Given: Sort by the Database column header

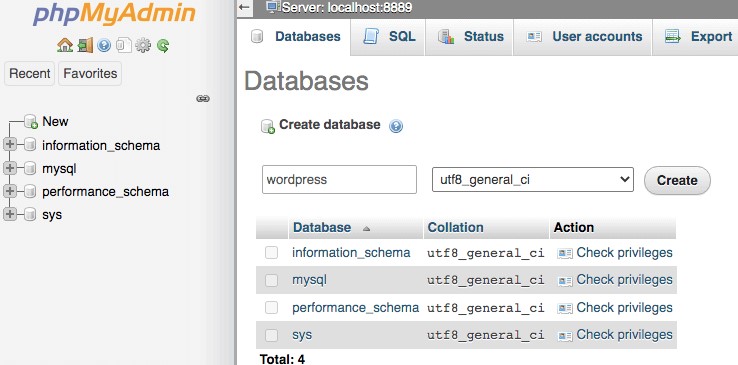Looking at the screenshot, I should point(322,228).
